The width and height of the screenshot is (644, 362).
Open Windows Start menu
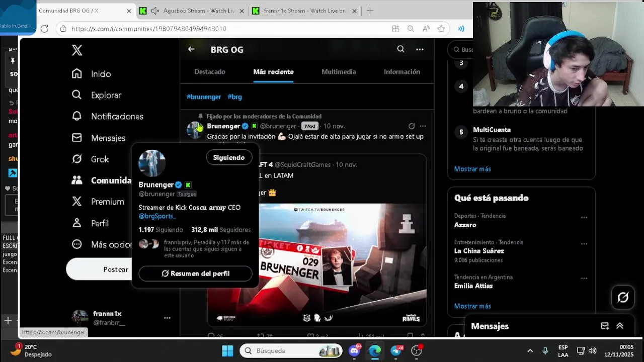pyautogui.click(x=227, y=351)
